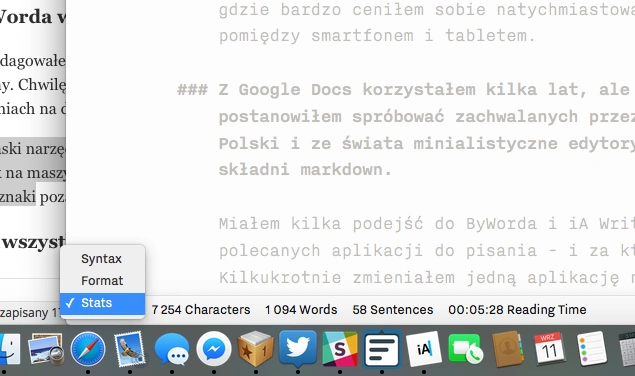The image size is (635, 376).
Task: Click the line starting 'Kilkukrotnie zmieniałem'
Action: 427,278
